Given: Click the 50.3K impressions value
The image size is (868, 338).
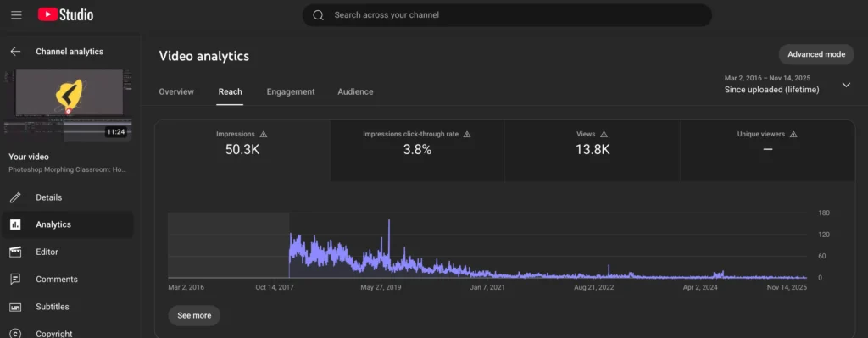Looking at the screenshot, I should (242, 149).
